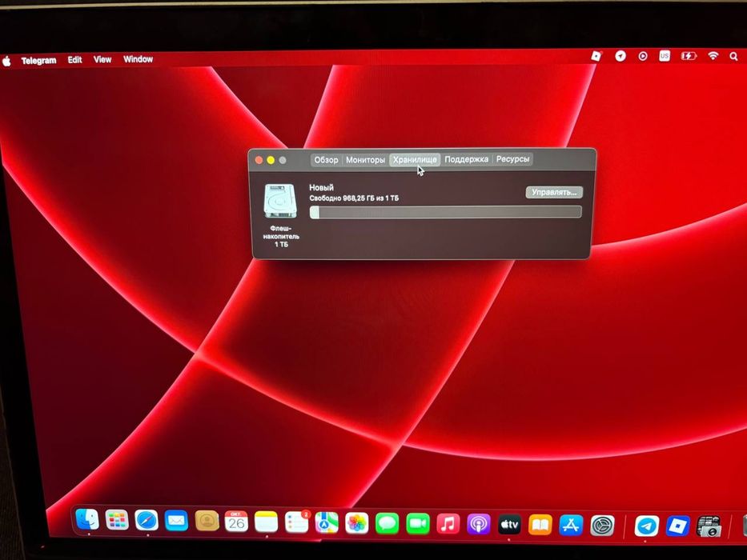Switch to the Ресурсы tab
The height and width of the screenshot is (560, 747).
pyautogui.click(x=512, y=159)
